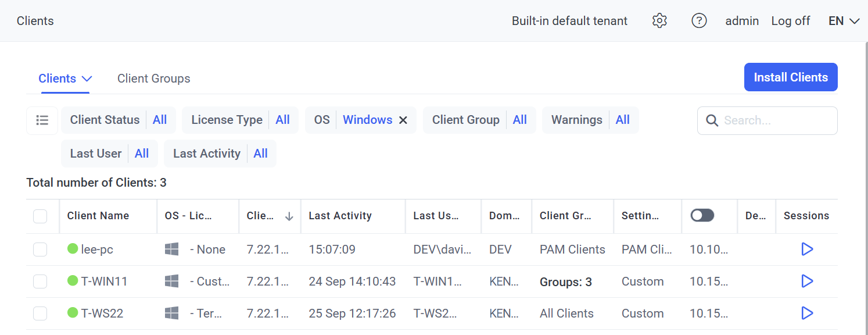This screenshot has height=335, width=868.
Task: Switch to the Client Groups tab
Action: [x=153, y=79]
